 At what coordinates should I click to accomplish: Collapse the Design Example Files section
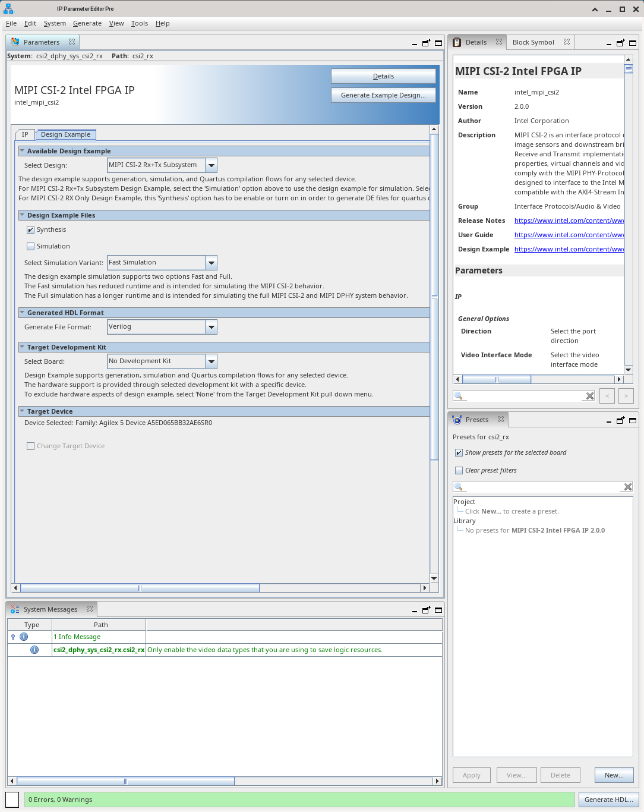(x=22, y=215)
